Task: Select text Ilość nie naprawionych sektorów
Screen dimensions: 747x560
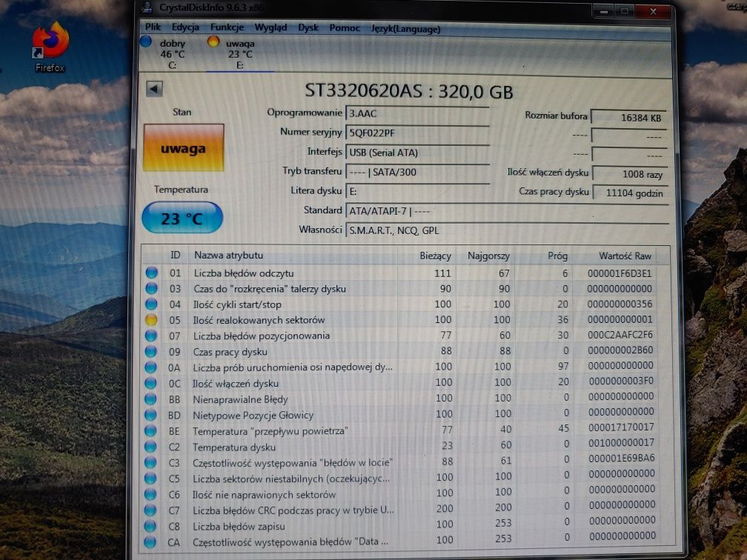Action: pos(264,495)
